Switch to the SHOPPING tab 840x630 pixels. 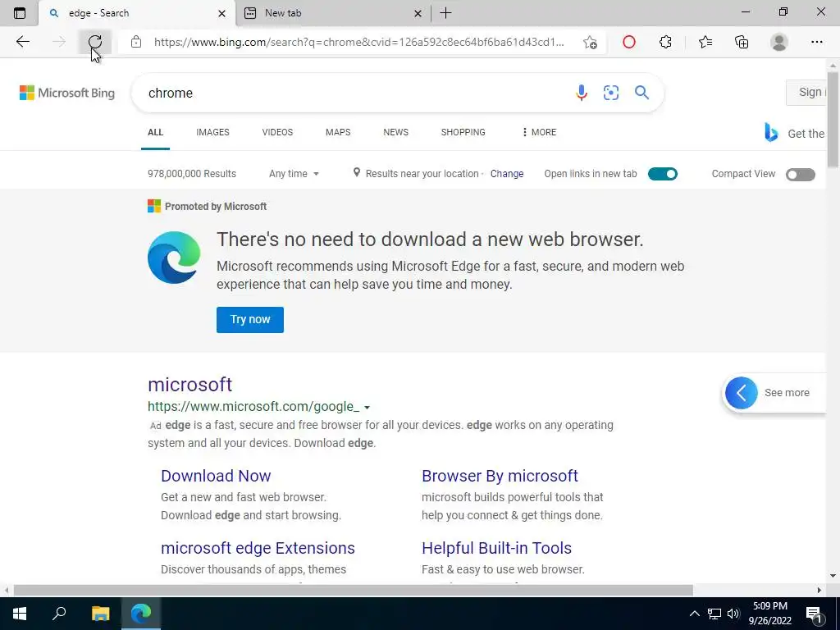(x=463, y=132)
